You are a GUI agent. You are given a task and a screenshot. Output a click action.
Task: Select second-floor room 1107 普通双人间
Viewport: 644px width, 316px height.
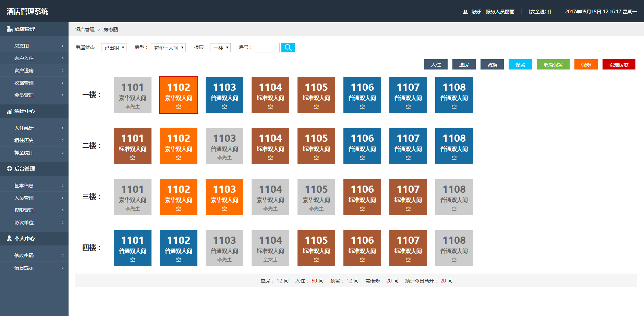pyautogui.click(x=408, y=146)
